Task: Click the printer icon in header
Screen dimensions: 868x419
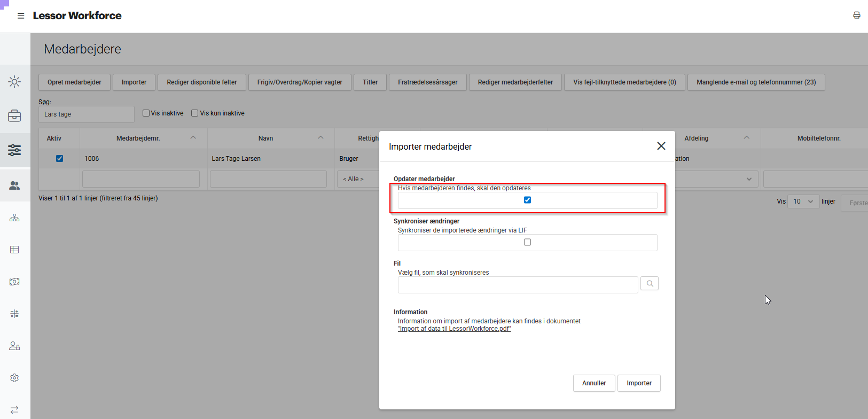Action: (x=856, y=15)
